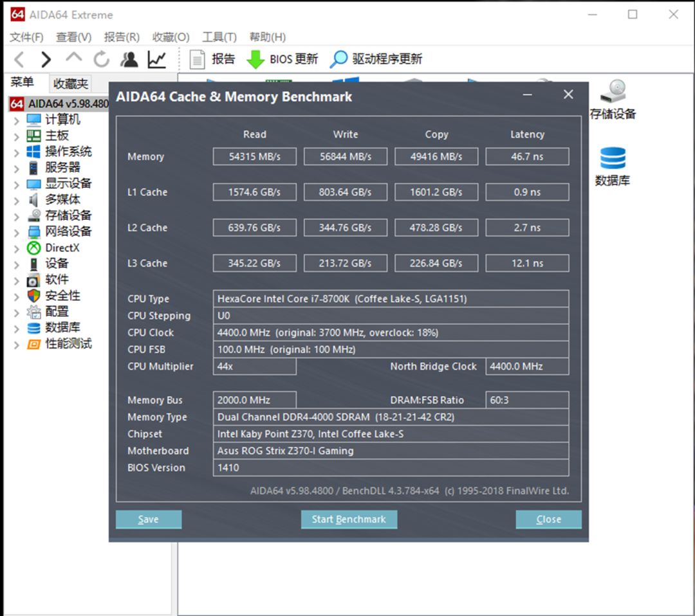Close benchmark dialog with X
Viewport: 695px width, 616px height.
click(568, 95)
